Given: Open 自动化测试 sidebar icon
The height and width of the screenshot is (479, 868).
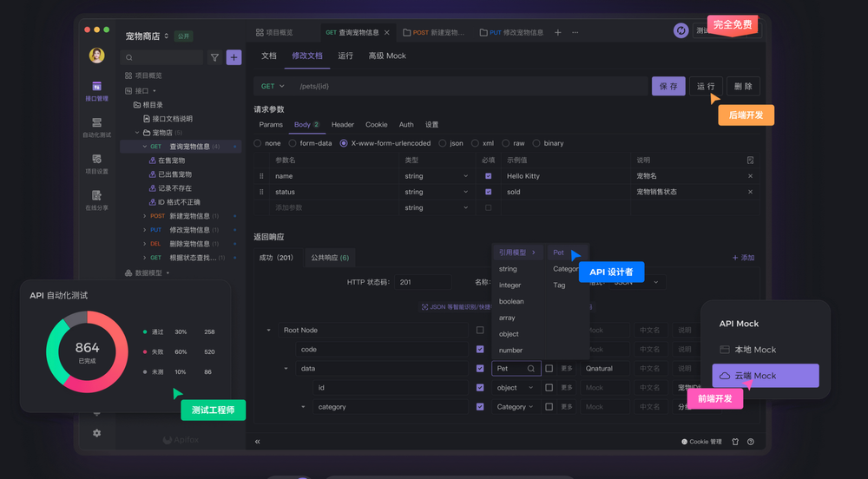Looking at the screenshot, I should click(96, 127).
